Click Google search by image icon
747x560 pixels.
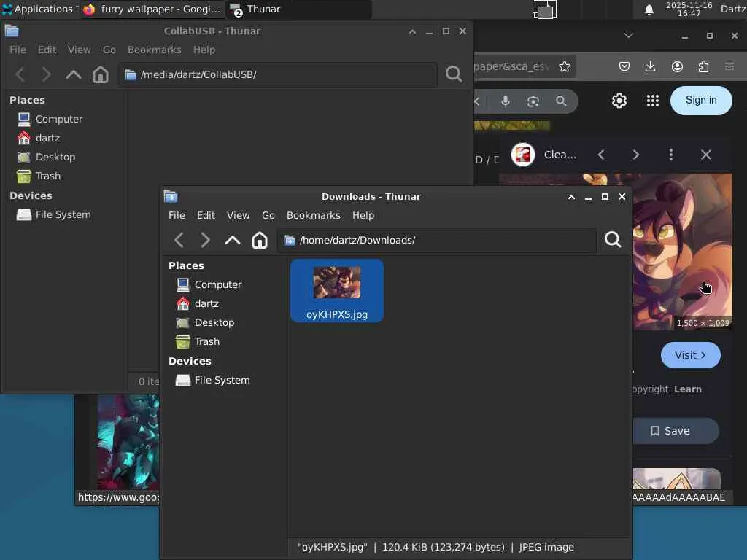point(533,101)
